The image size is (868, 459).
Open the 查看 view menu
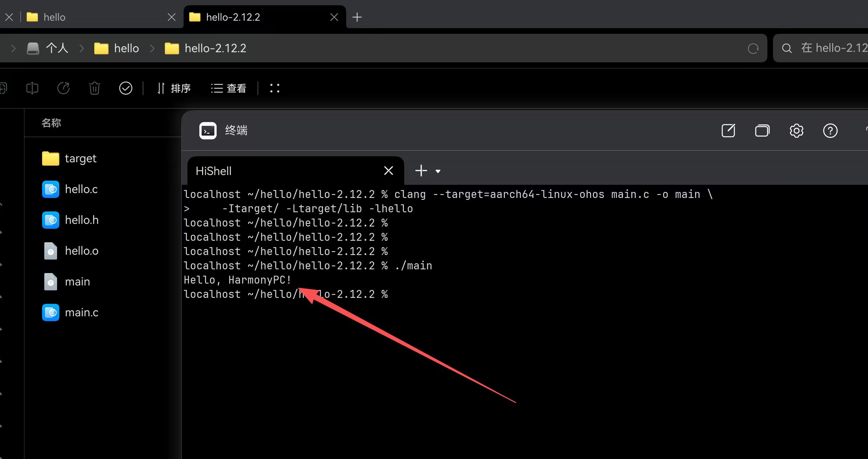tap(229, 88)
